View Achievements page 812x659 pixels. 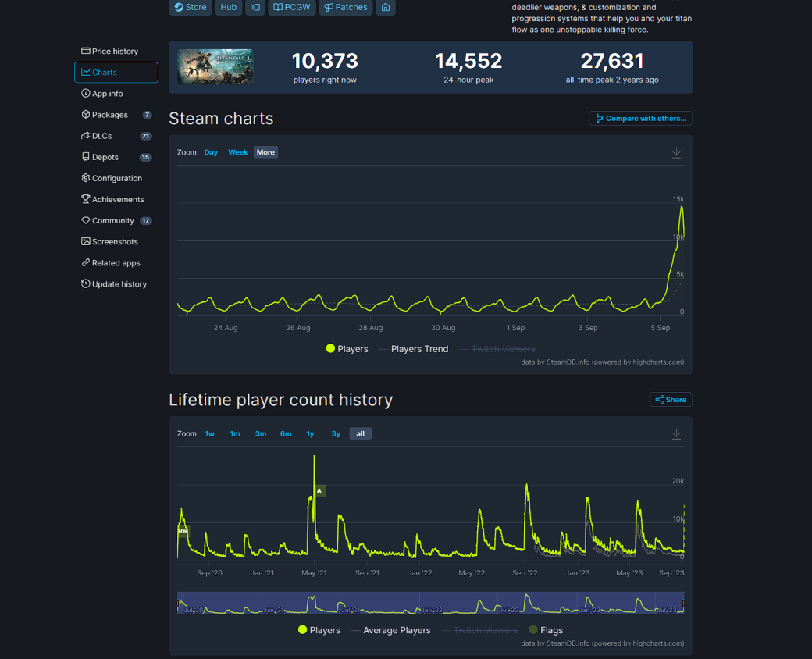pos(116,199)
